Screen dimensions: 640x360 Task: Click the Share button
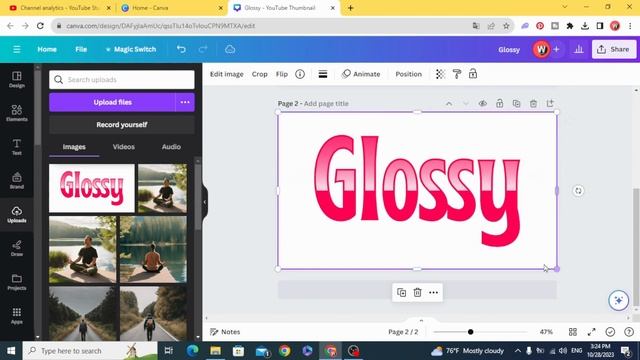[x=613, y=49]
